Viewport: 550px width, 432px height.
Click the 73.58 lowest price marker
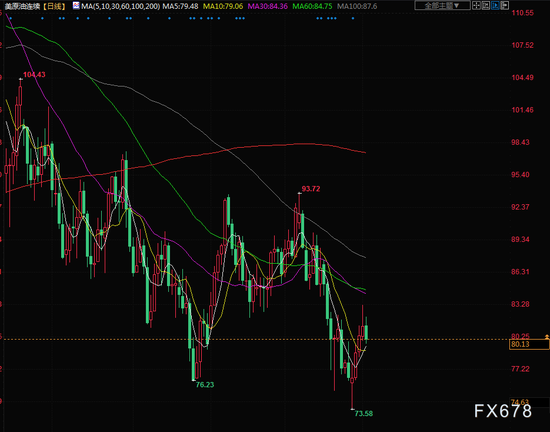[x=364, y=413]
